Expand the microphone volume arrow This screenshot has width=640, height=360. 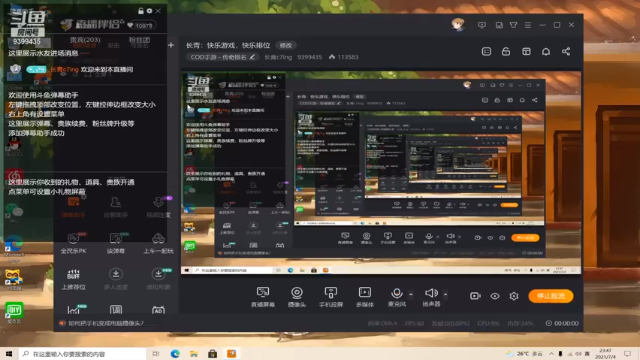411,294
